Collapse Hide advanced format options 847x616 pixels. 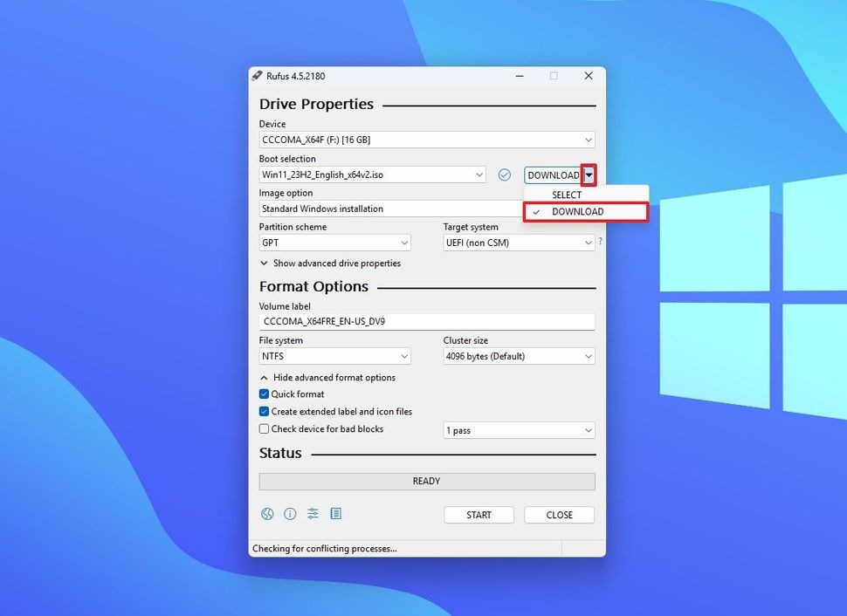328,378
